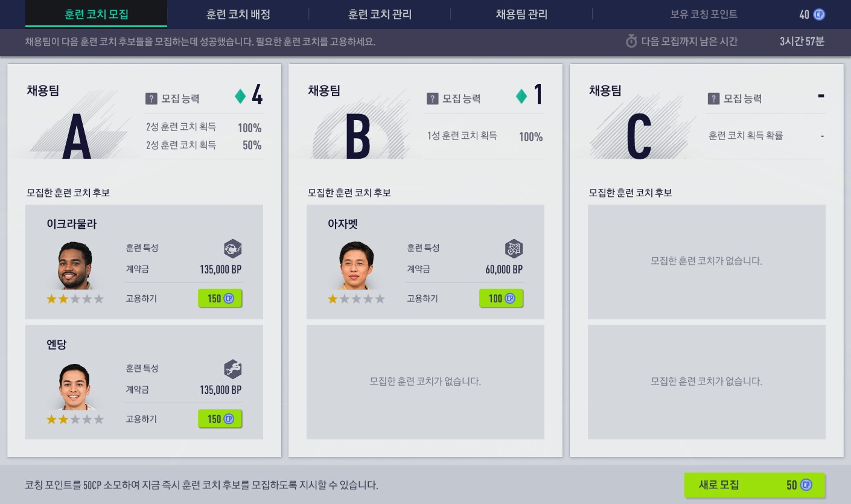This screenshot has height=504, width=851.
Task: Switch to the 훈련 코치 관리 tab
Action: tap(380, 14)
